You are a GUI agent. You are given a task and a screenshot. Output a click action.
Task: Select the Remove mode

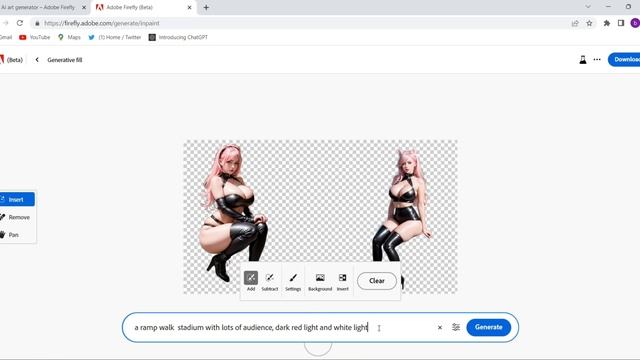tap(17, 217)
